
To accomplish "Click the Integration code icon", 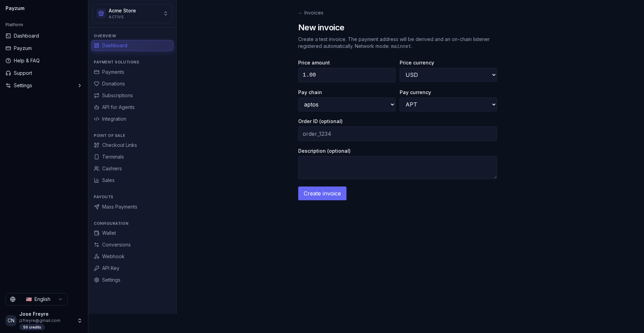I will (97, 119).
